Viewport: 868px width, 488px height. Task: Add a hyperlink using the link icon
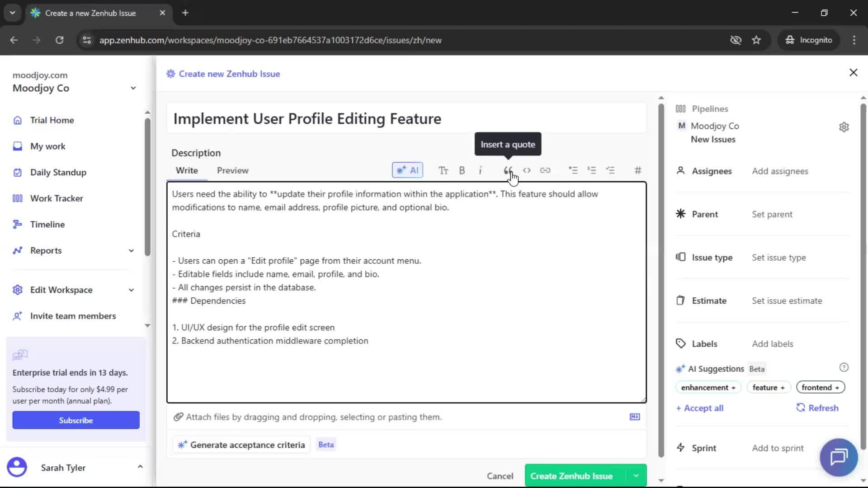(545, 170)
